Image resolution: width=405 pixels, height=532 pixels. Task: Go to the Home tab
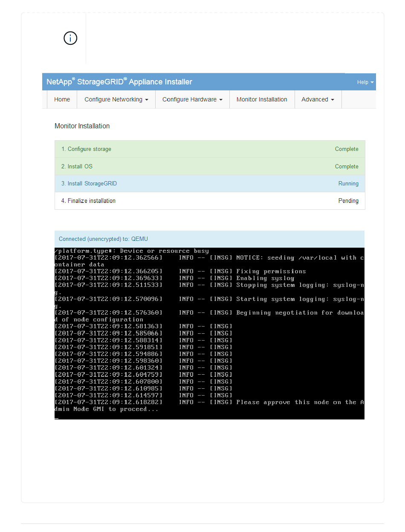click(62, 99)
